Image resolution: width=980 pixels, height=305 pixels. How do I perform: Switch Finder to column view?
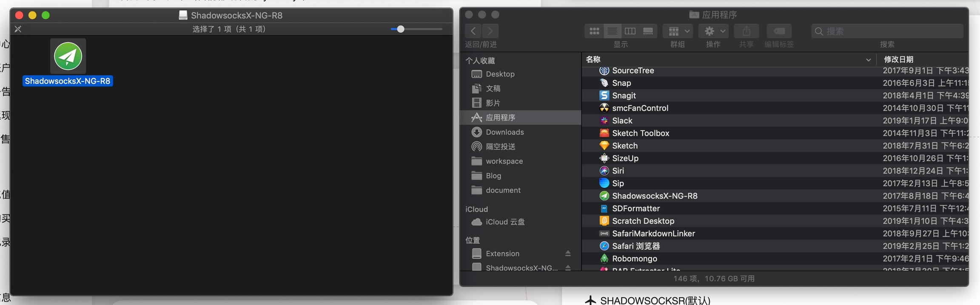point(630,31)
